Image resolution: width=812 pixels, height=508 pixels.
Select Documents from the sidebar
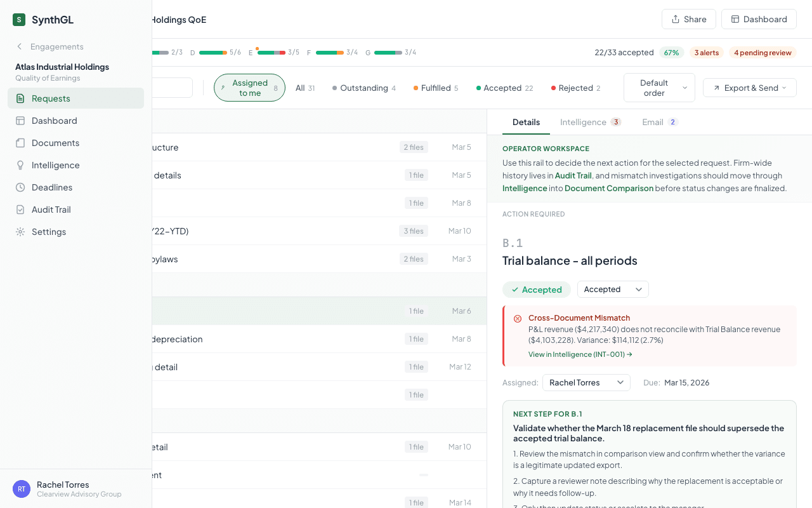pos(21,143)
